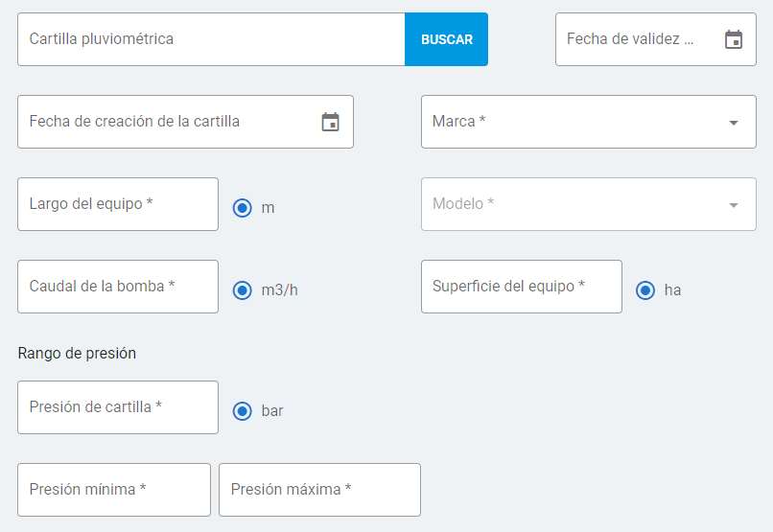Expand the Marca dropdown field
The height and width of the screenshot is (532, 773).
[575, 122]
